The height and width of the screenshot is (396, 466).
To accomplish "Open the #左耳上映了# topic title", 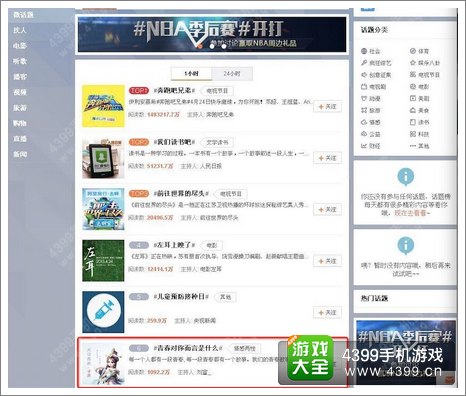I will [x=174, y=245].
